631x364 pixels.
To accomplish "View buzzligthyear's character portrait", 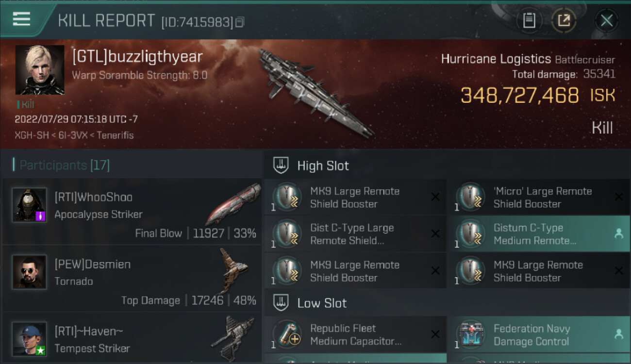I will [40, 70].
